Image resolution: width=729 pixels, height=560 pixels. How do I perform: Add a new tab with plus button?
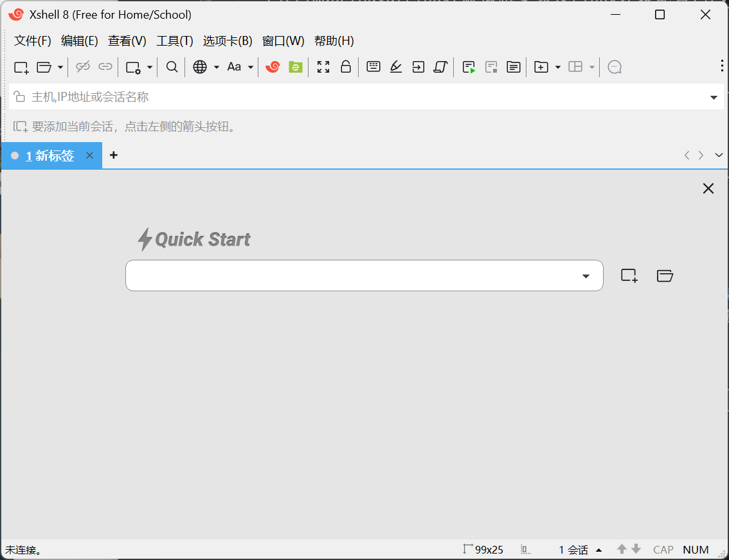point(114,155)
